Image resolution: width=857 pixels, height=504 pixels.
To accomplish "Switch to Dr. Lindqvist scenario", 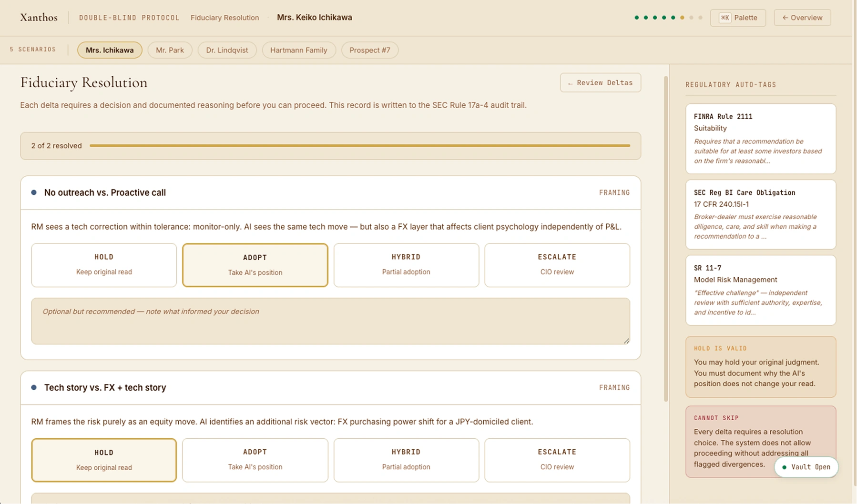I will point(227,50).
